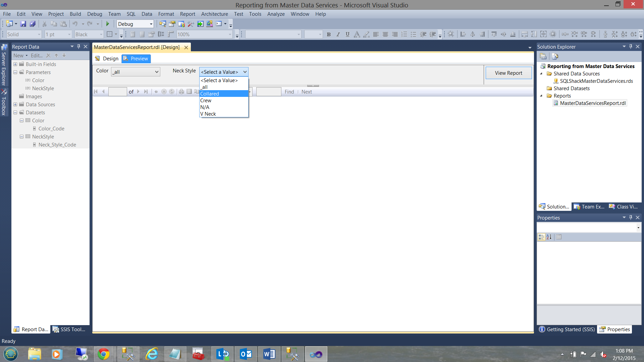The width and height of the screenshot is (644, 362).
Task: Click Alphabetical sort icon in Properties panel
Action: coord(549,237)
